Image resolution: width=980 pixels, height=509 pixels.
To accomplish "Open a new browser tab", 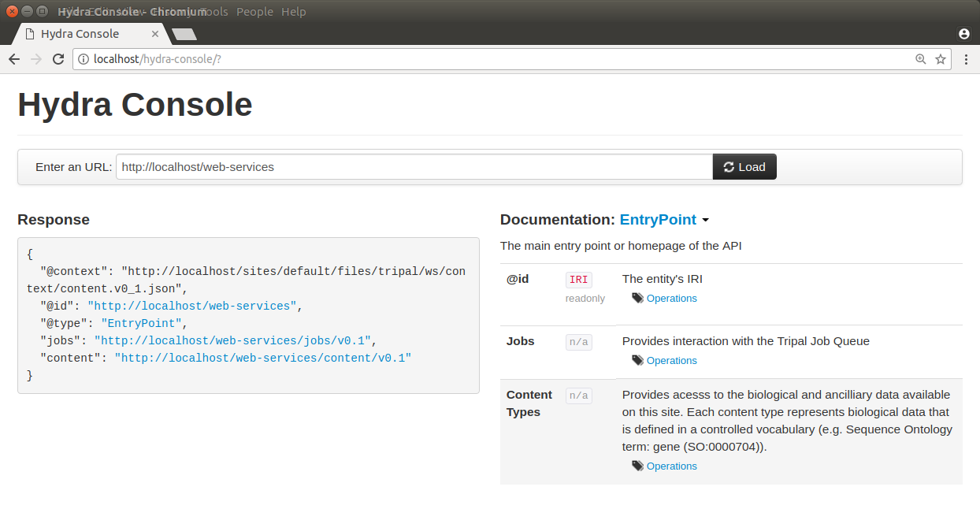I will point(184,34).
